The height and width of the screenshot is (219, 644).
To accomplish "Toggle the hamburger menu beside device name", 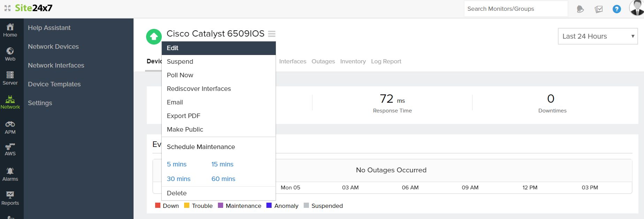I will click(272, 34).
